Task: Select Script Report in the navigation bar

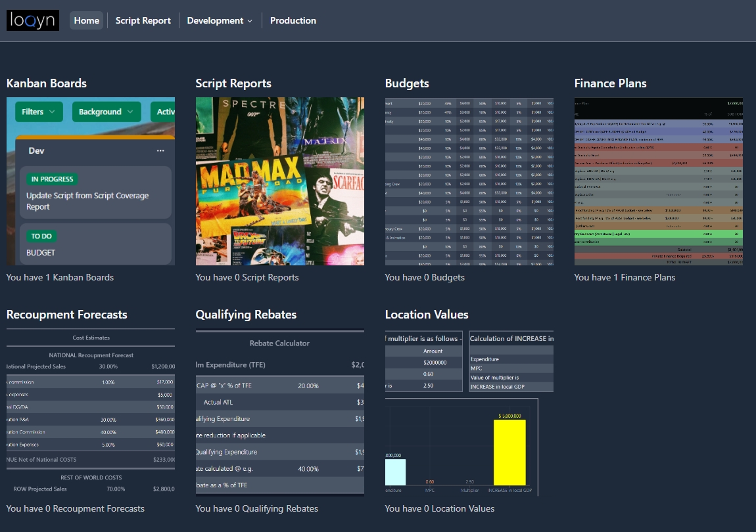Action: point(143,20)
